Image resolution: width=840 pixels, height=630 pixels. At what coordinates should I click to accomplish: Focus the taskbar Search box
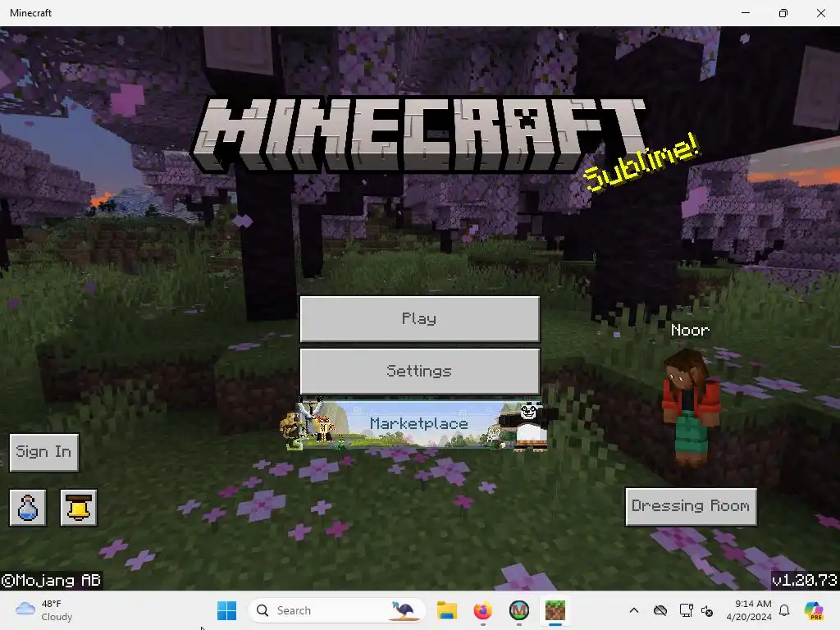(x=337, y=610)
